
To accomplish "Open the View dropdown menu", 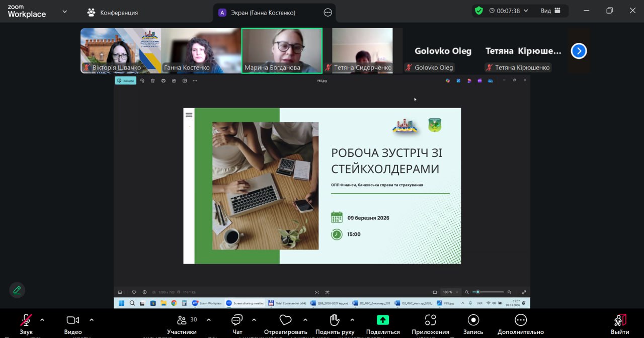I will (551, 11).
